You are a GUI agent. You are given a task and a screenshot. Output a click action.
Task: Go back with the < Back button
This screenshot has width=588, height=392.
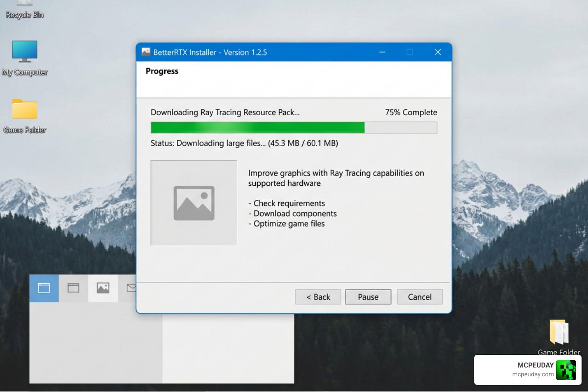point(318,297)
